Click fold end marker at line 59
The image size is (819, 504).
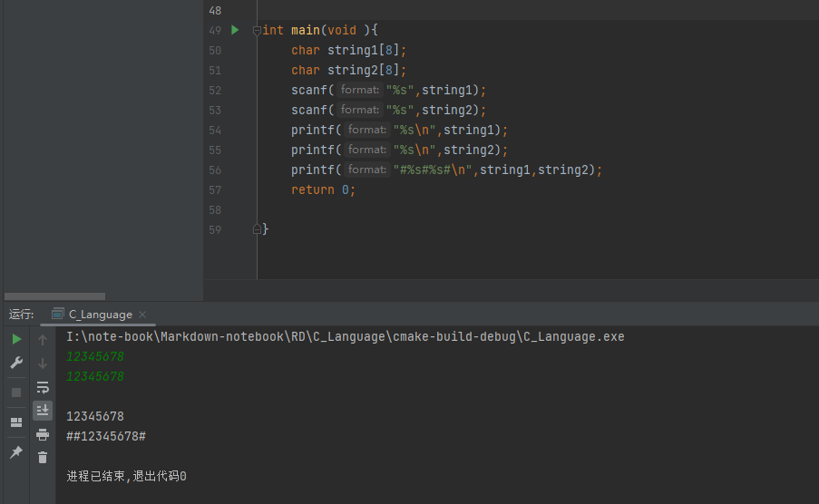[257, 229]
